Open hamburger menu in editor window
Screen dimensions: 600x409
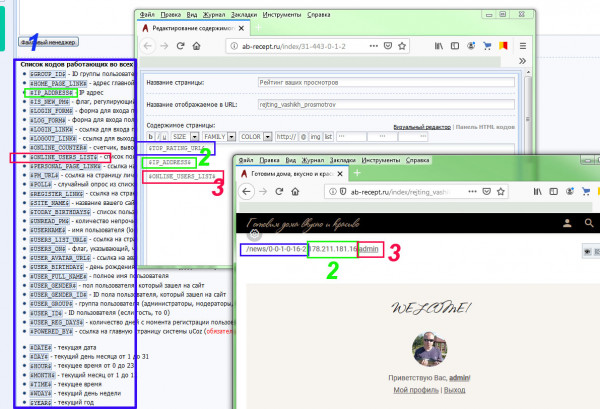523,46
